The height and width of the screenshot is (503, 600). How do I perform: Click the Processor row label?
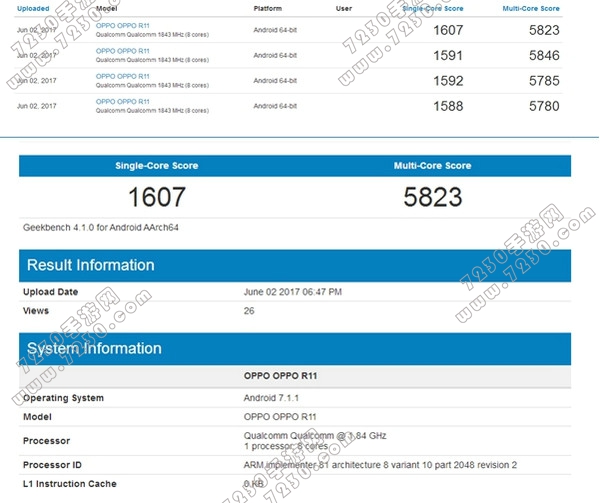click(x=46, y=441)
